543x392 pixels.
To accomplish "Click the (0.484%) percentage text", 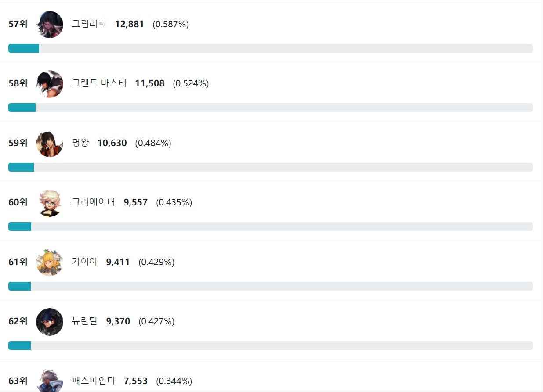I will [153, 143].
